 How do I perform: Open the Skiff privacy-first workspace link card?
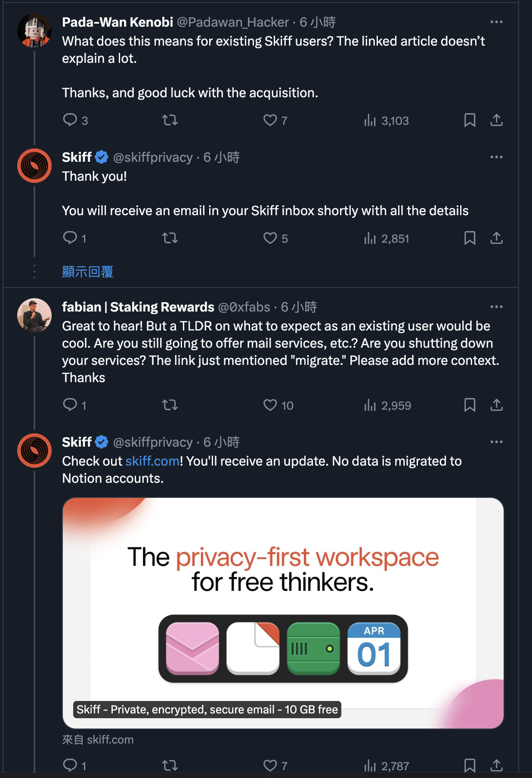[x=283, y=613]
